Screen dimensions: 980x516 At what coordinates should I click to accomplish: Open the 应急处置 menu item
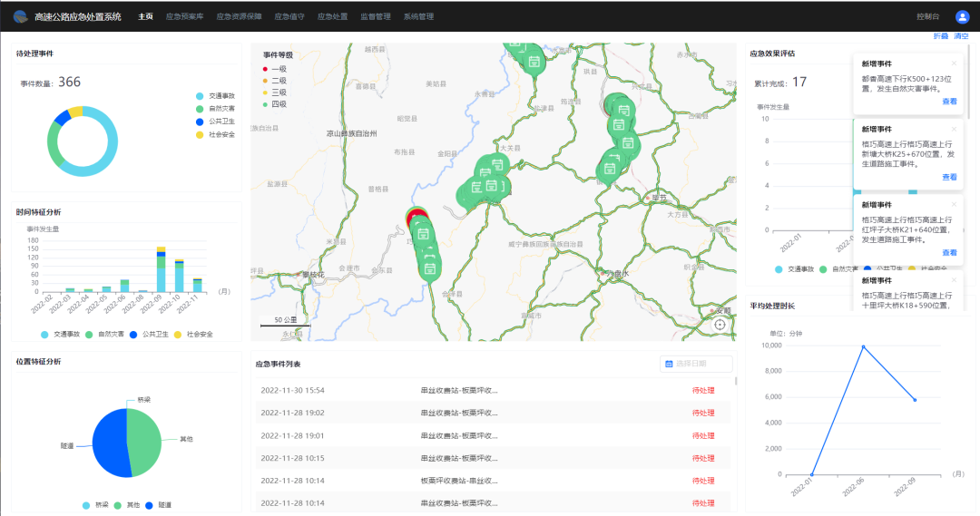pyautogui.click(x=334, y=16)
